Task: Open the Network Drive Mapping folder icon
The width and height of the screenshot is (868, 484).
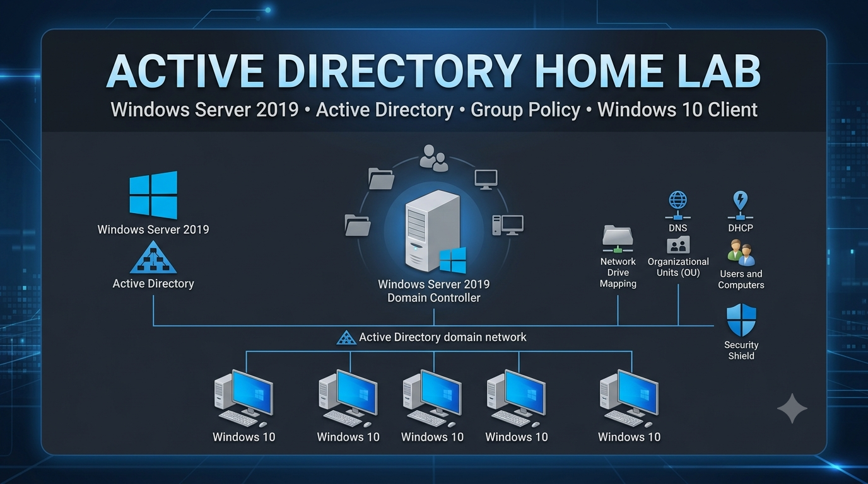Action: [x=618, y=239]
